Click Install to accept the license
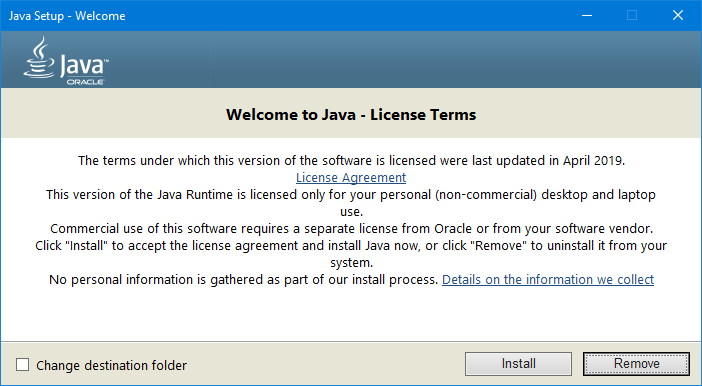This screenshot has height=386, width=702. 518,364
